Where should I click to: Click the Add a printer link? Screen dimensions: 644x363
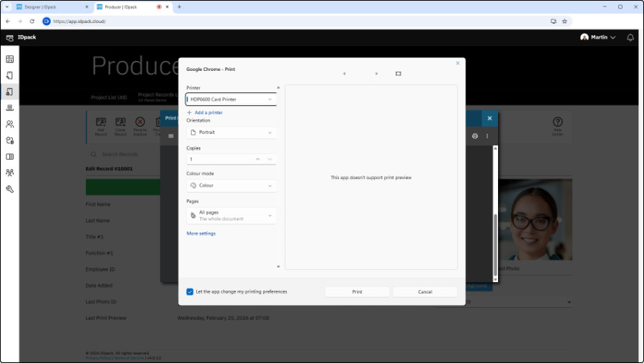click(x=205, y=112)
